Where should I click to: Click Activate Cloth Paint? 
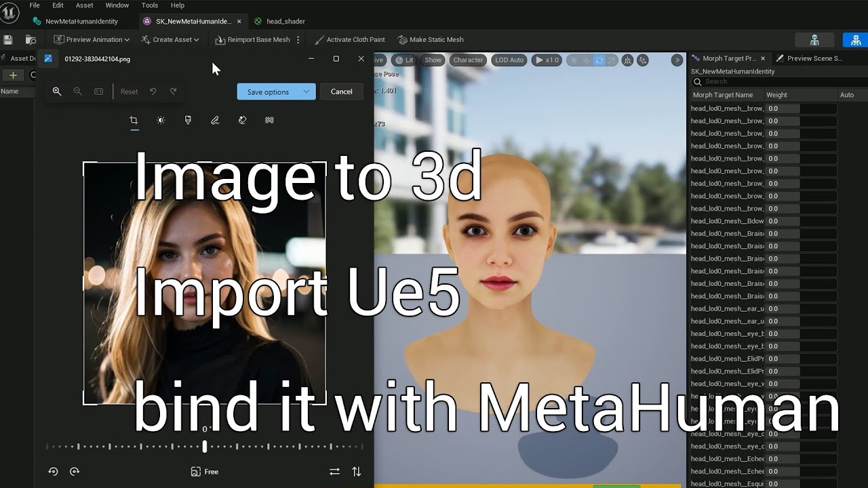tap(350, 40)
